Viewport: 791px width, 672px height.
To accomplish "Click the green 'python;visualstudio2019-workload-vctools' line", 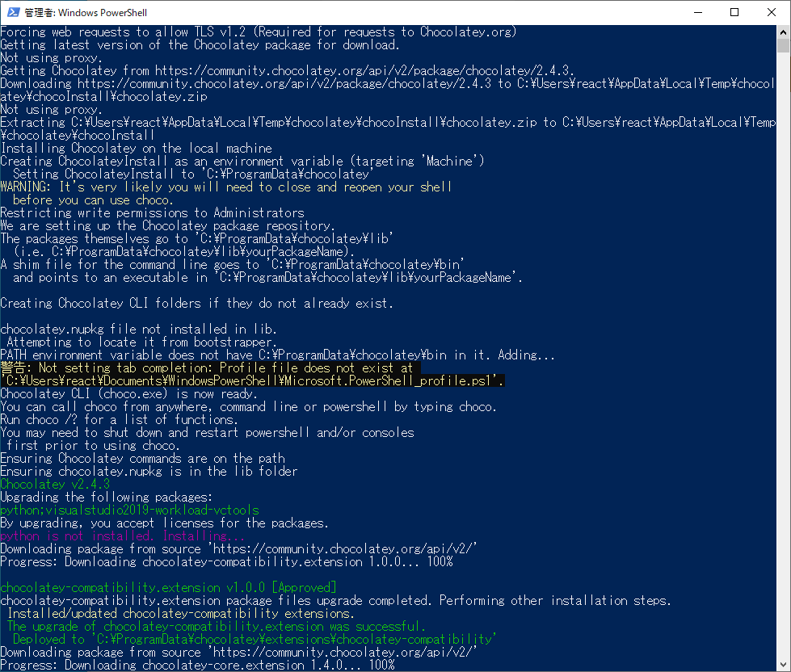I will (x=129, y=510).
